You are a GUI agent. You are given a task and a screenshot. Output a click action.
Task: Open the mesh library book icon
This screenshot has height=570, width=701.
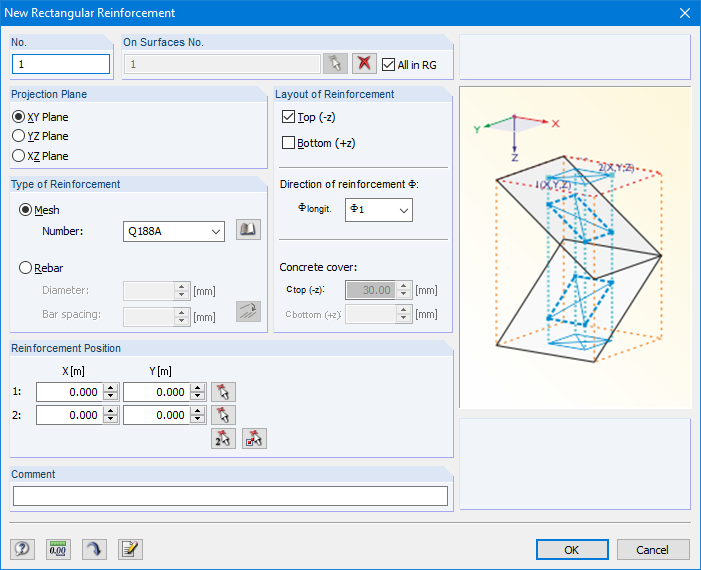[x=248, y=230]
